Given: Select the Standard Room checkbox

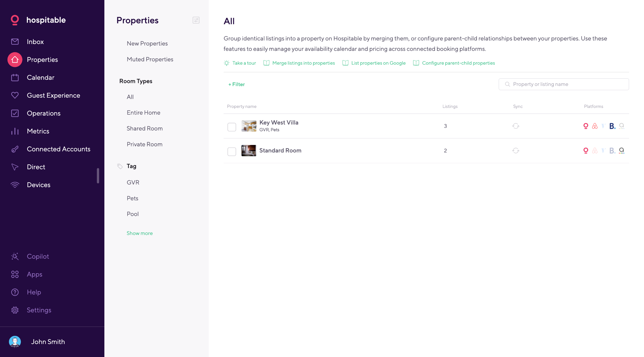Looking at the screenshot, I should click(x=232, y=152).
